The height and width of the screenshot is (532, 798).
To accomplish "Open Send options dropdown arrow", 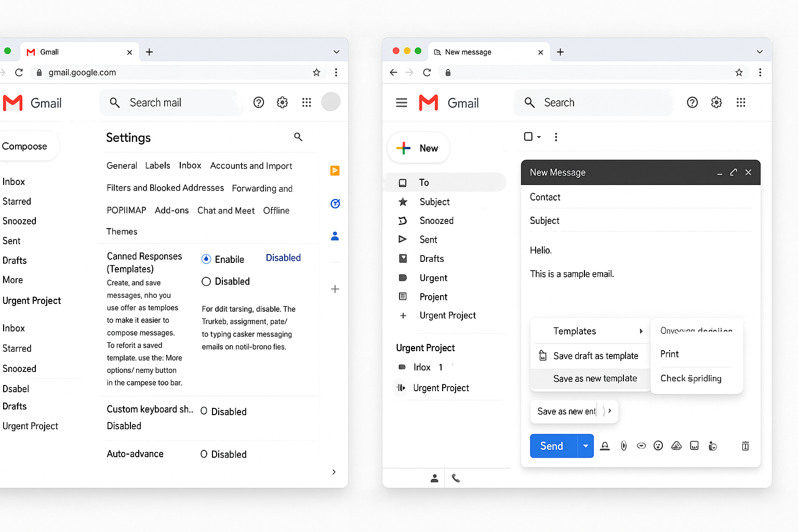I will pos(586,446).
